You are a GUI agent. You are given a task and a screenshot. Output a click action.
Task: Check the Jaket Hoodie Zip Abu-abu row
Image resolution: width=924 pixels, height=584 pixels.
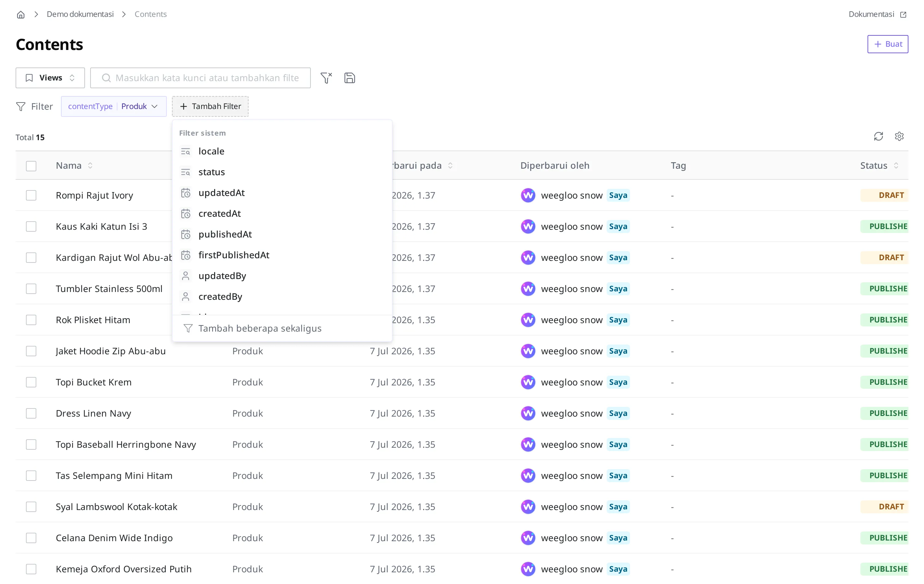[31, 351]
